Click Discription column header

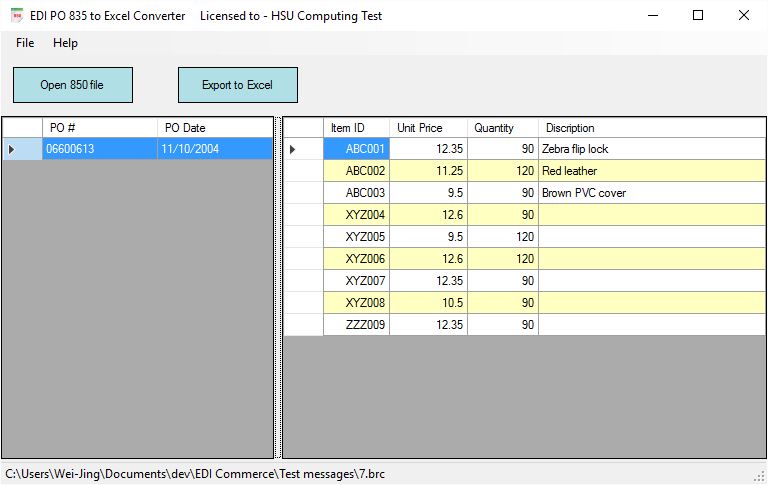pyautogui.click(x=652, y=128)
